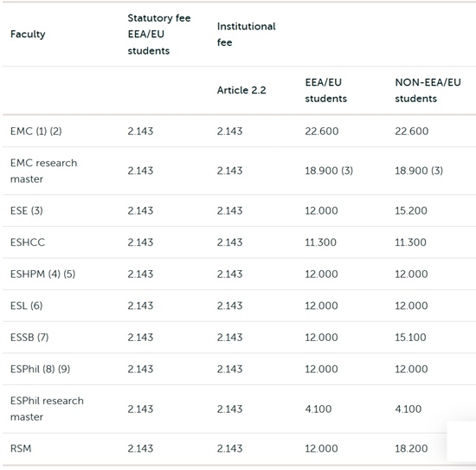
Task: Click the RSM faculty cell
Action: tap(21, 448)
